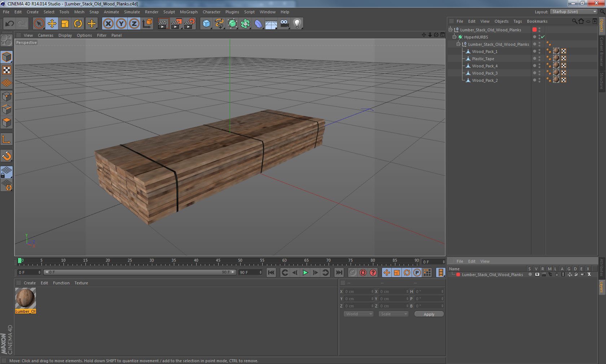The image size is (606, 364).
Task: Toggle the Z axis lock
Action: 134,24
